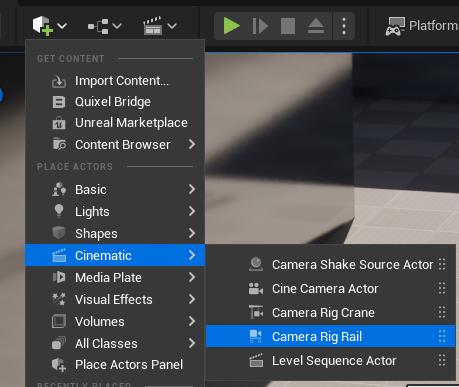Click the Quixel Bridge icon
The image size is (459, 387).
59,102
